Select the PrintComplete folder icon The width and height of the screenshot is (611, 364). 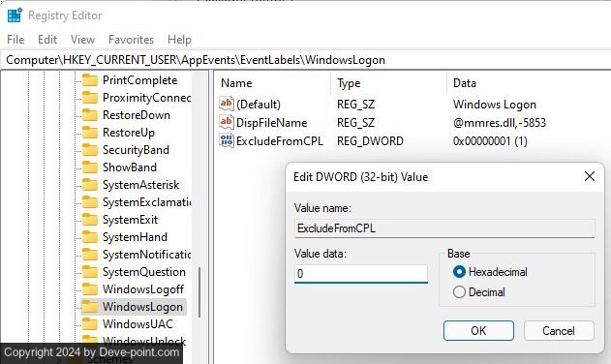(x=90, y=80)
